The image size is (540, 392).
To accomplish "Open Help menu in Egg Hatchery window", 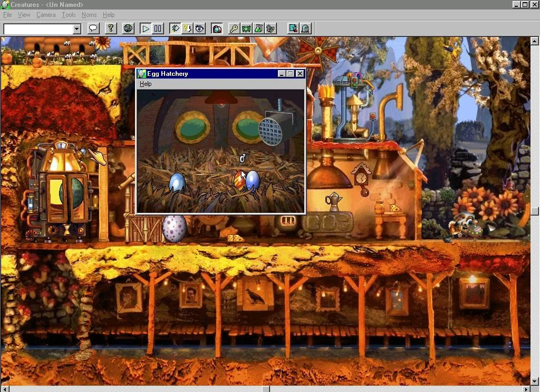I will tap(146, 84).
